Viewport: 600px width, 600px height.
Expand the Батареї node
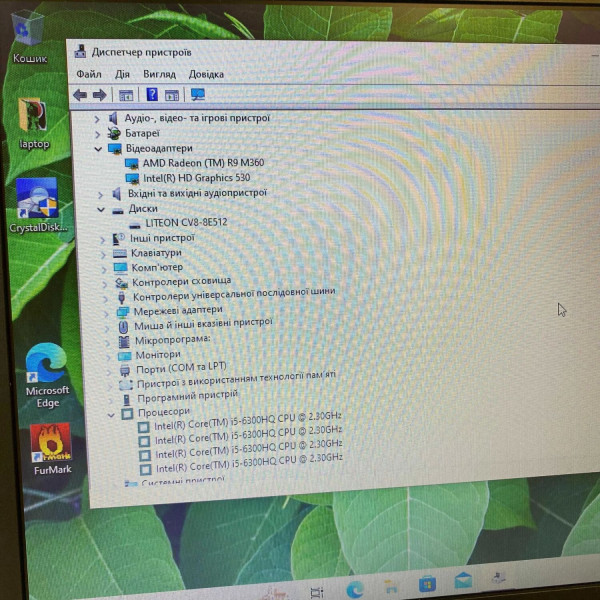point(98,134)
